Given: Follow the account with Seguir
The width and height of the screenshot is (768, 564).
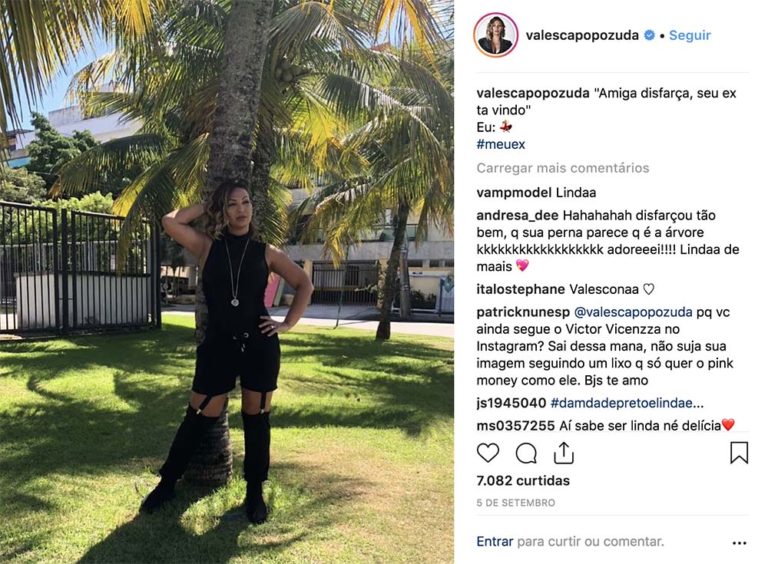Looking at the screenshot, I should 690,35.
